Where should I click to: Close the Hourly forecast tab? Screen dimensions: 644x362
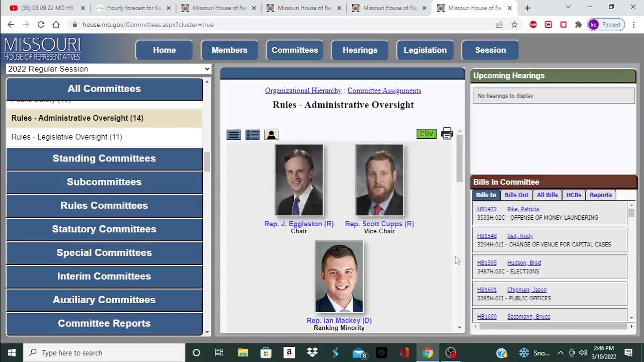pyautogui.click(x=169, y=8)
